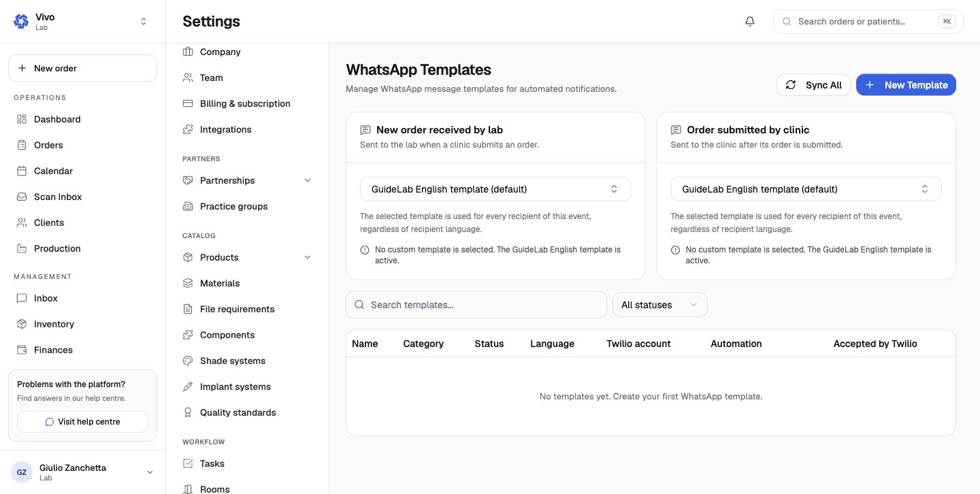Click the Sync All button
Screen dimensions: 980x494
813,85
